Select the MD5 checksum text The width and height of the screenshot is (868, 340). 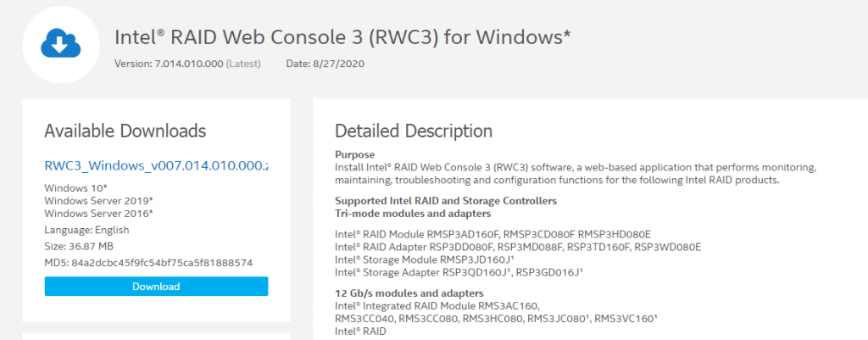148,263
